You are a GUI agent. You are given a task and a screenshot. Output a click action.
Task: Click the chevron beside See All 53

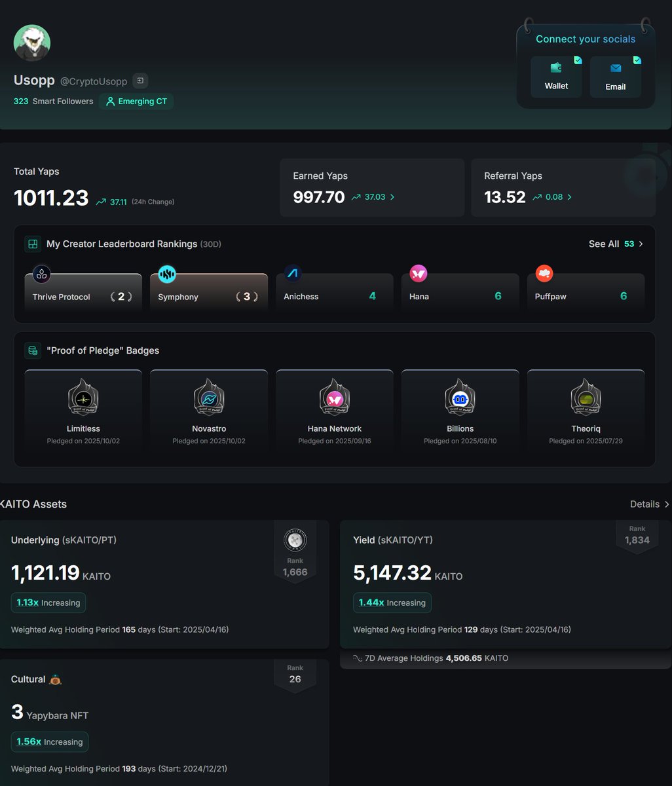[641, 244]
